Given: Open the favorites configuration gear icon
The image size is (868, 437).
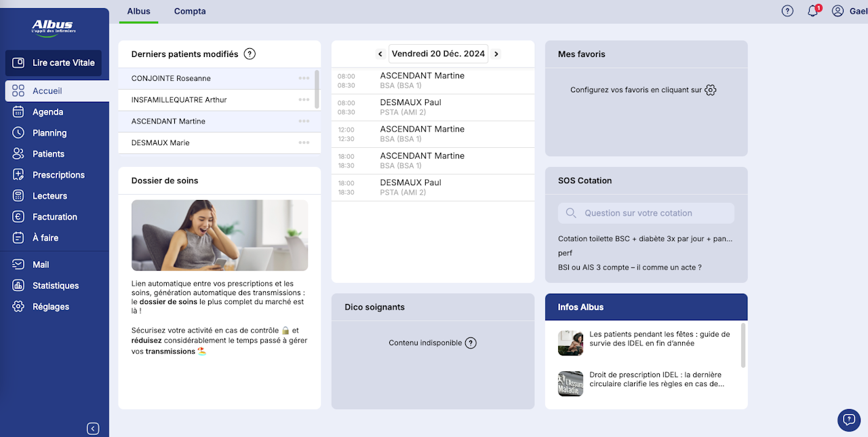Looking at the screenshot, I should [x=711, y=90].
